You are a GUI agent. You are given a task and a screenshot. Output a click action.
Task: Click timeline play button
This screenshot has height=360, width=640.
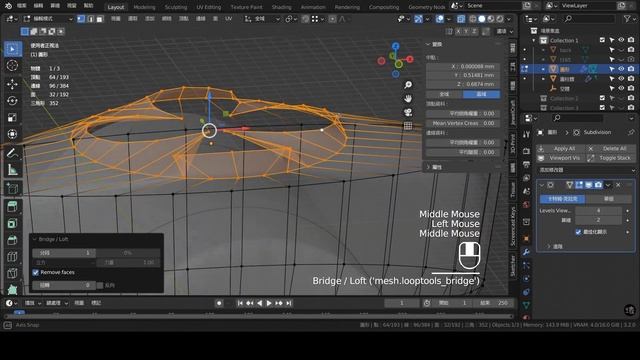269,303
